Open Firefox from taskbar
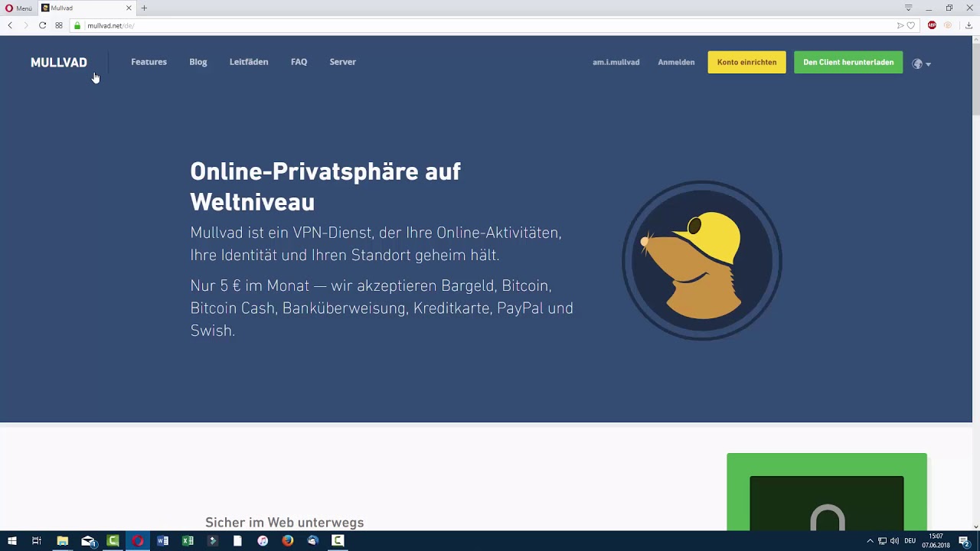This screenshot has height=551, width=980. coord(287,541)
